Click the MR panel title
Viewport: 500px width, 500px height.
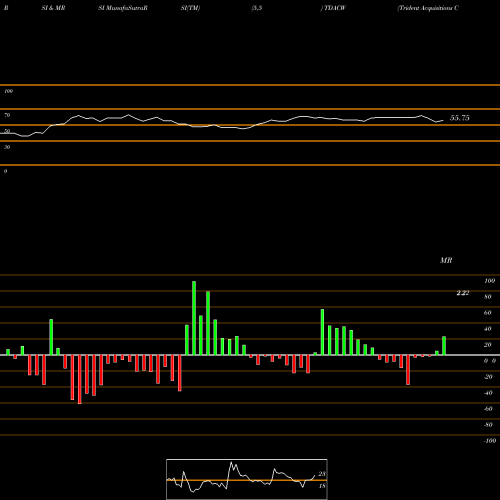pos(446,260)
